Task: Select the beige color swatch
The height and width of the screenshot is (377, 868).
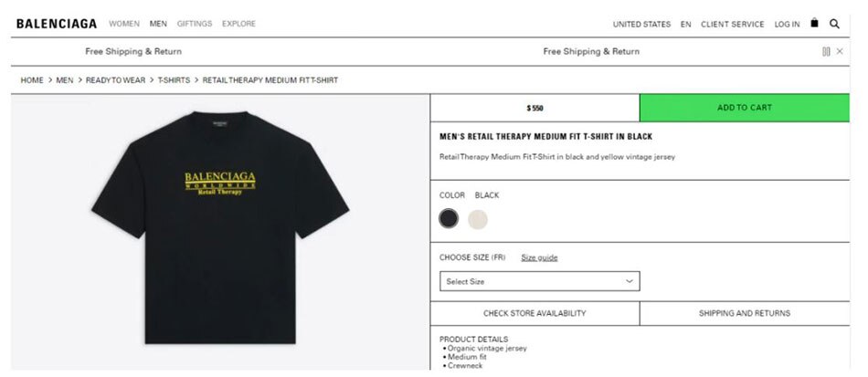Action: point(478,219)
